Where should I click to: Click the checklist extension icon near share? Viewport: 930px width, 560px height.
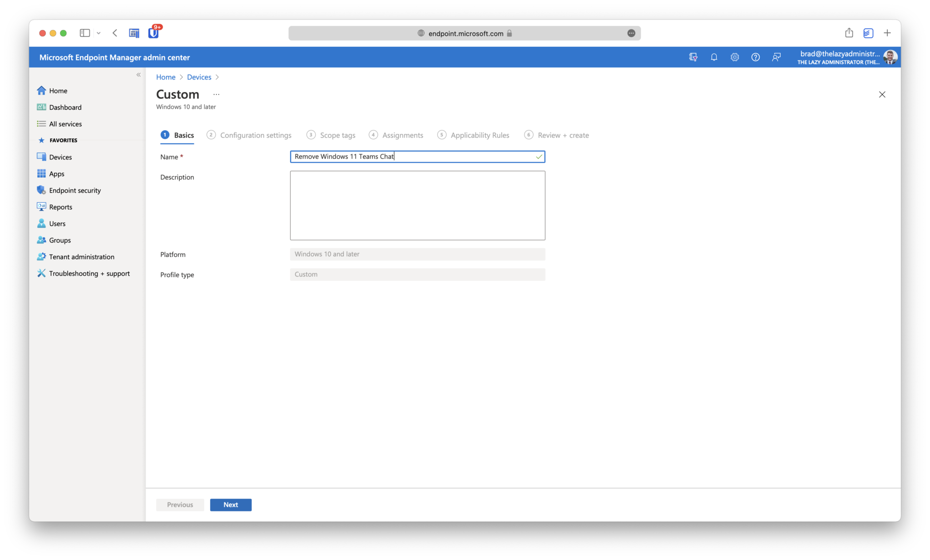[x=868, y=33]
